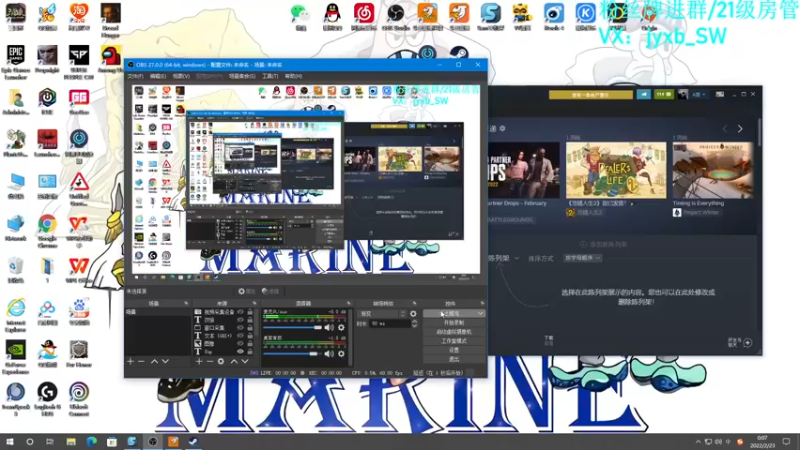Move scene down with arrow icon
The image size is (800, 450).
pos(165,361)
